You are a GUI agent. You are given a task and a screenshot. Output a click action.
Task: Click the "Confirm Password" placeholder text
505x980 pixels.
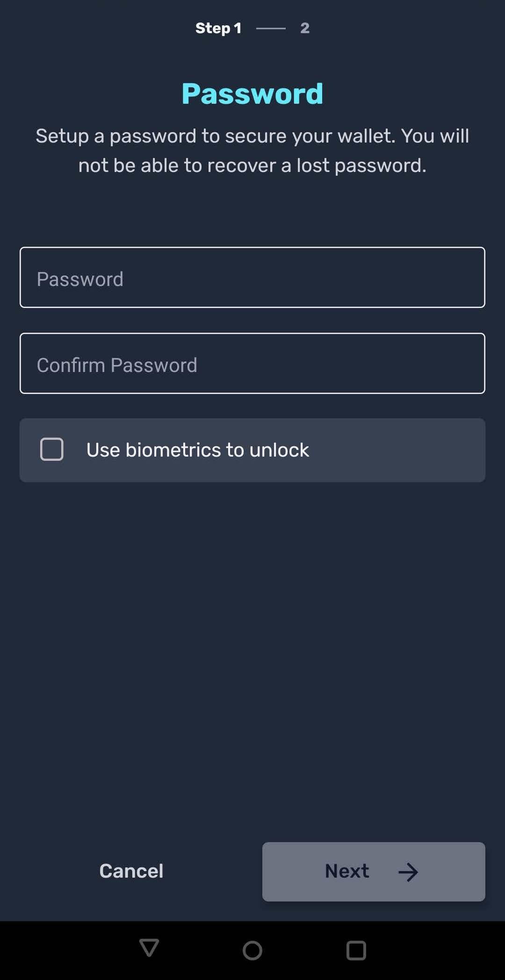click(x=117, y=365)
